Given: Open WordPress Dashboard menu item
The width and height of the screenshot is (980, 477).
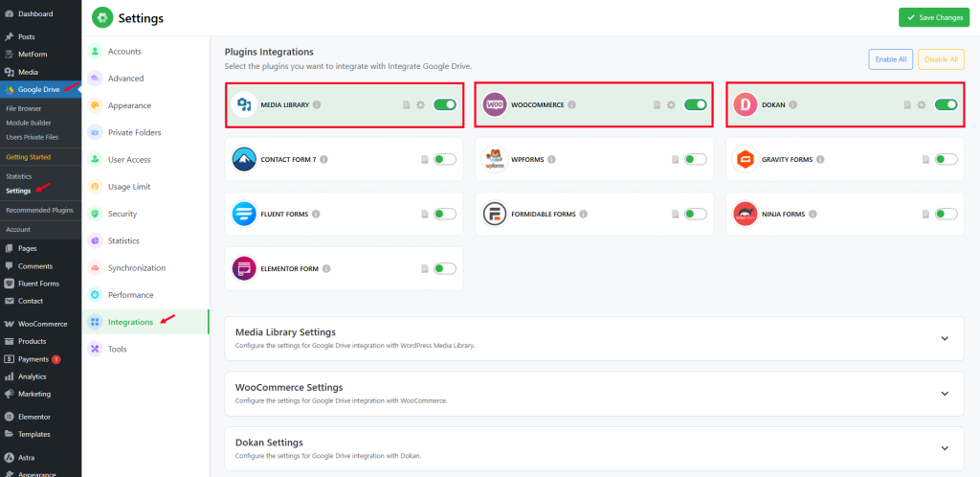Looking at the screenshot, I should [40, 13].
